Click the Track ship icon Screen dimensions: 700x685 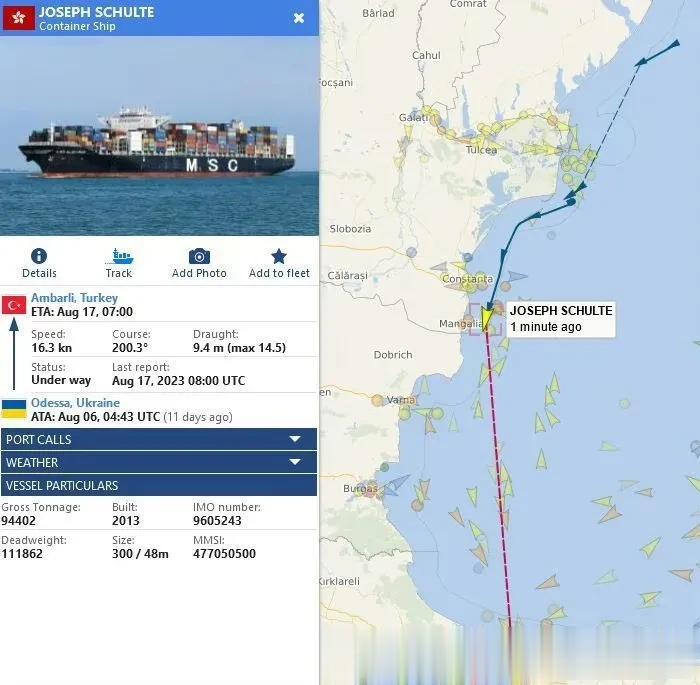coord(119,256)
